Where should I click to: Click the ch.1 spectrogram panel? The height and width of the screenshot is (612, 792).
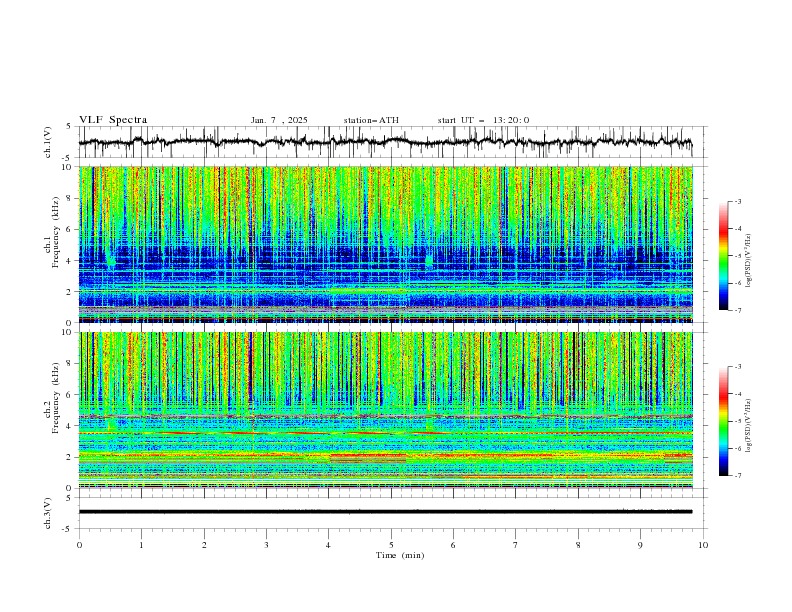pos(385,244)
